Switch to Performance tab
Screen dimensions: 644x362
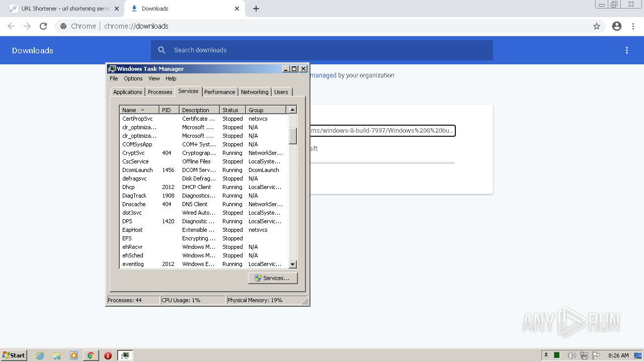[219, 92]
